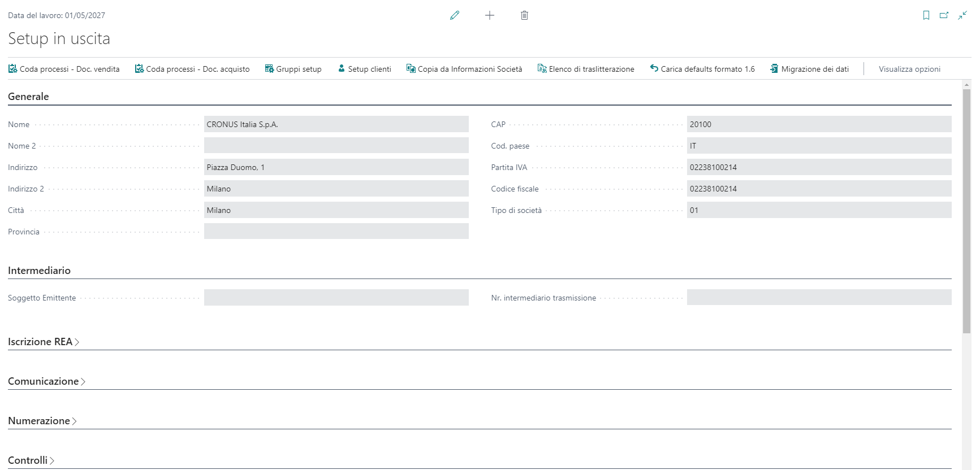Run Carica defaults formato 1.6

702,69
